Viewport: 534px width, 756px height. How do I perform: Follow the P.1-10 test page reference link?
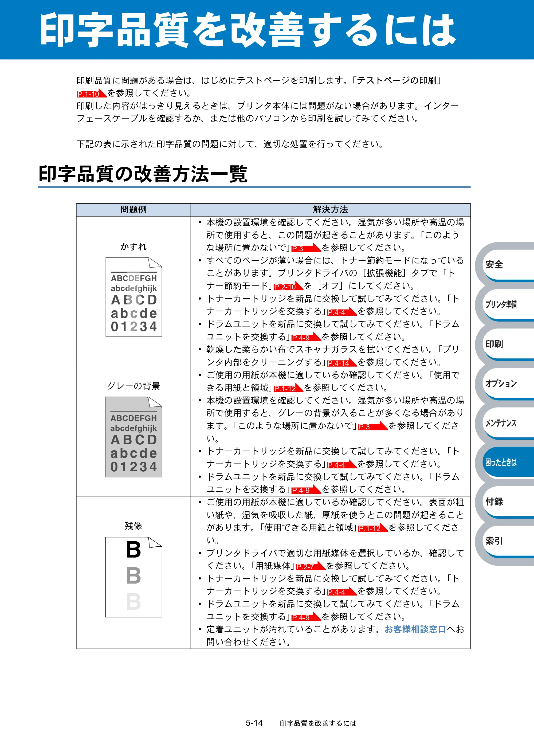coord(92,93)
